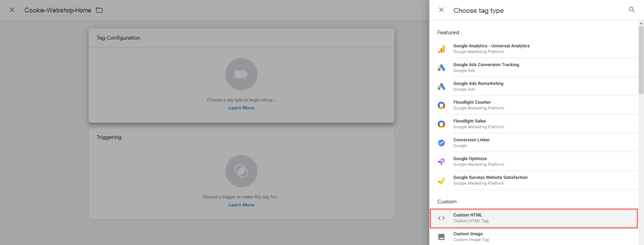The image size is (644, 245).
Task: Close the Choose tag type panel
Action: 441,10
